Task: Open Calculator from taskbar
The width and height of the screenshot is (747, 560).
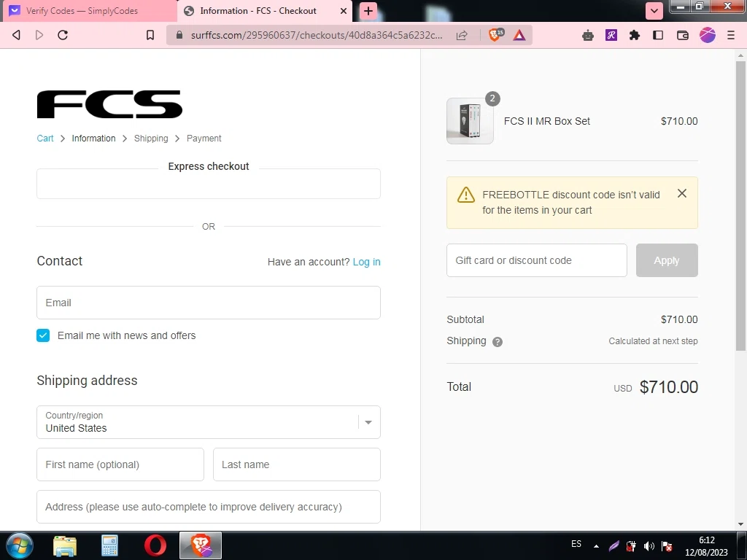Action: (x=109, y=545)
